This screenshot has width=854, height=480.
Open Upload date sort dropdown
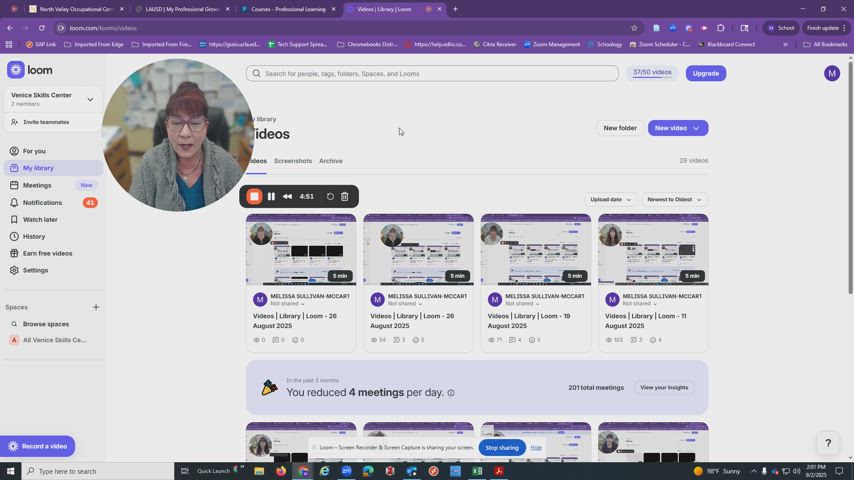pyautogui.click(x=611, y=199)
